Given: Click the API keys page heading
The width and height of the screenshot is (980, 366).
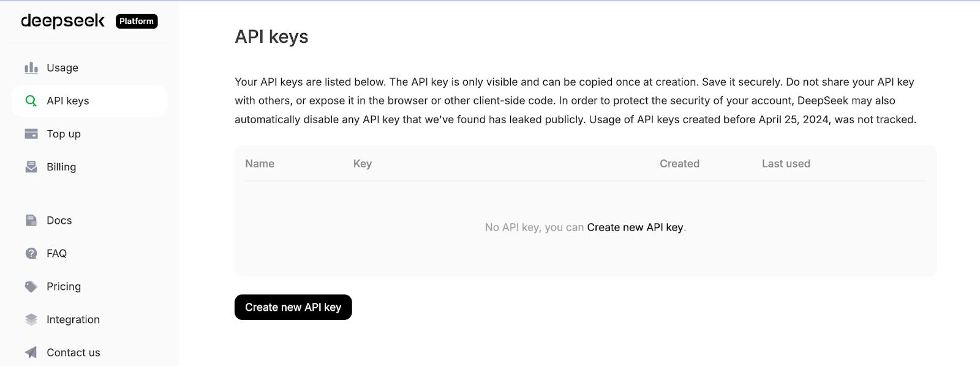Looking at the screenshot, I should pyautogui.click(x=271, y=37).
